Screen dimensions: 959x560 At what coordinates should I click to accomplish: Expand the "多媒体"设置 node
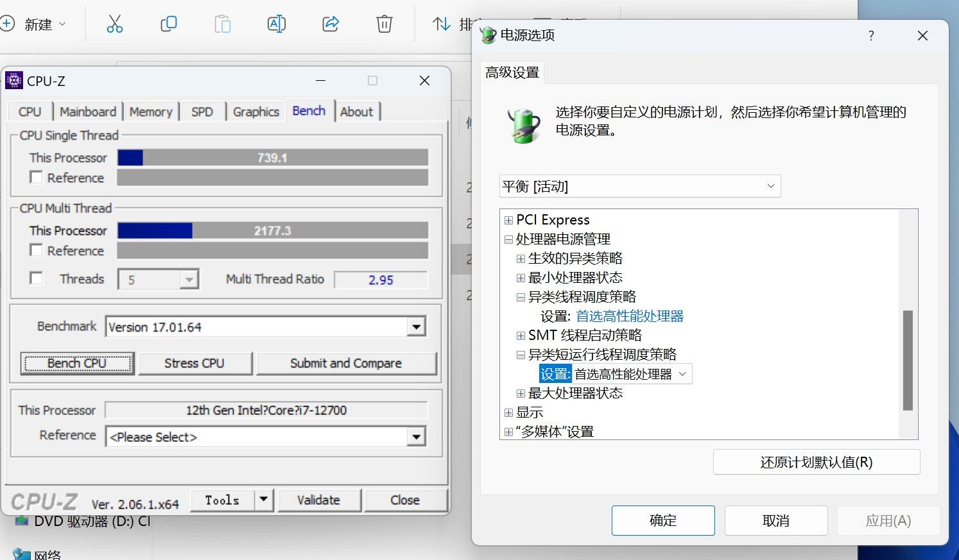pos(508,432)
